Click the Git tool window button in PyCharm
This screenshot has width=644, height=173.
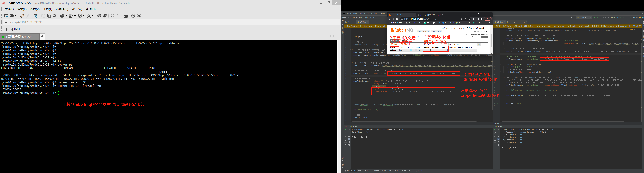[347, 171]
